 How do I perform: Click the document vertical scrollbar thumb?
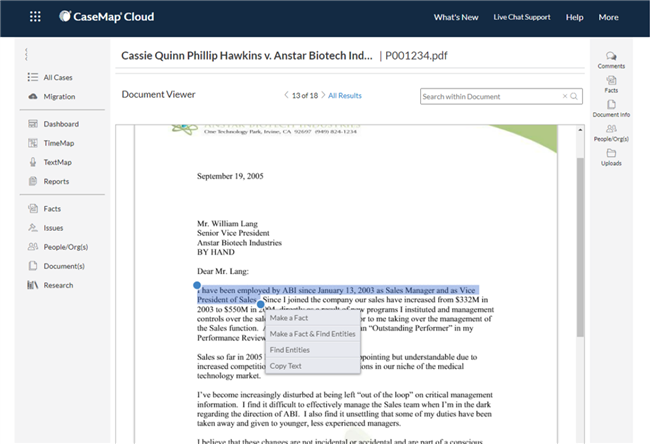click(x=580, y=247)
